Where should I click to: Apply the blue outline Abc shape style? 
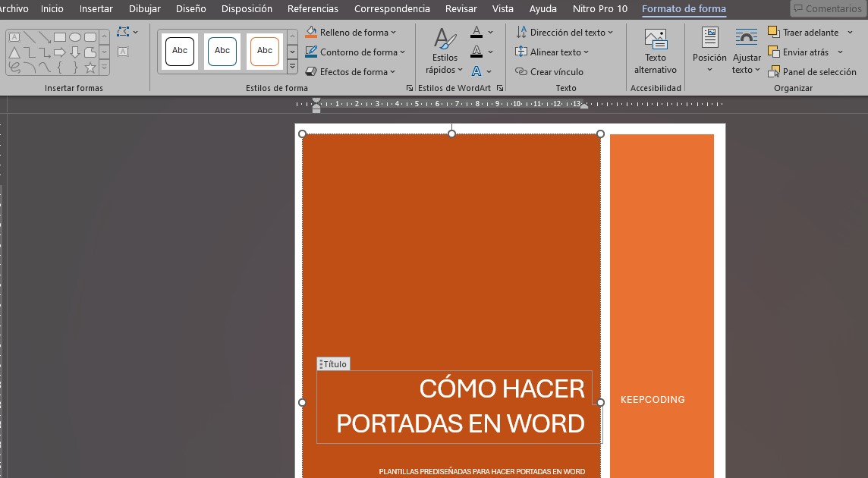pyautogui.click(x=222, y=51)
